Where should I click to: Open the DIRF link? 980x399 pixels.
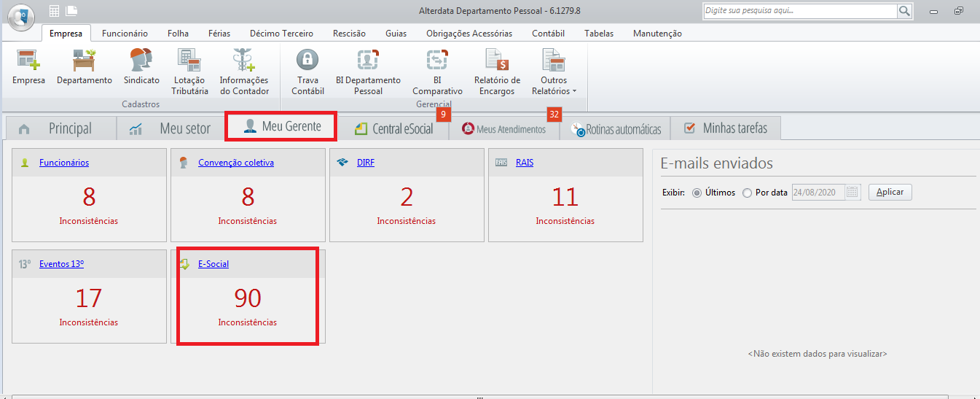tap(366, 163)
